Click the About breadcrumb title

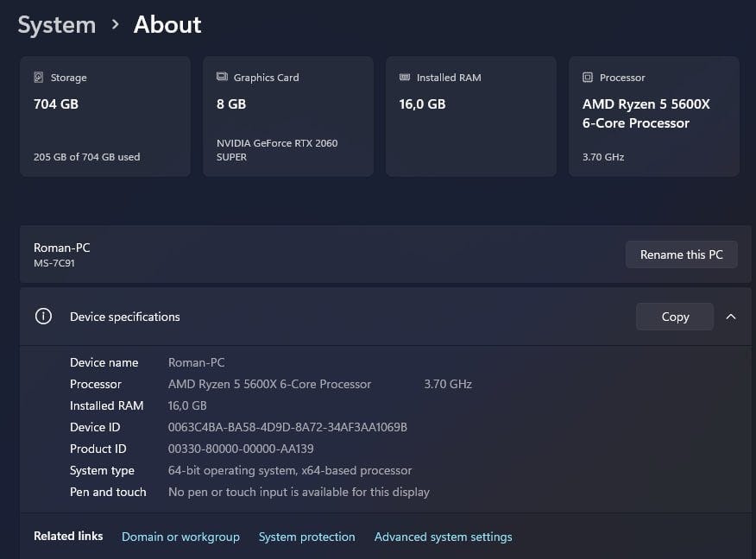[167, 25]
